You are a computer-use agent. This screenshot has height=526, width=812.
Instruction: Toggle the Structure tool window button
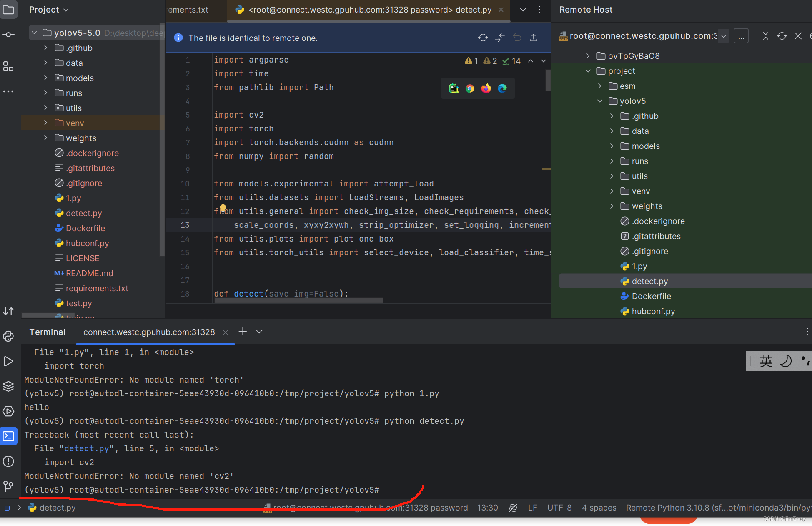(x=9, y=67)
